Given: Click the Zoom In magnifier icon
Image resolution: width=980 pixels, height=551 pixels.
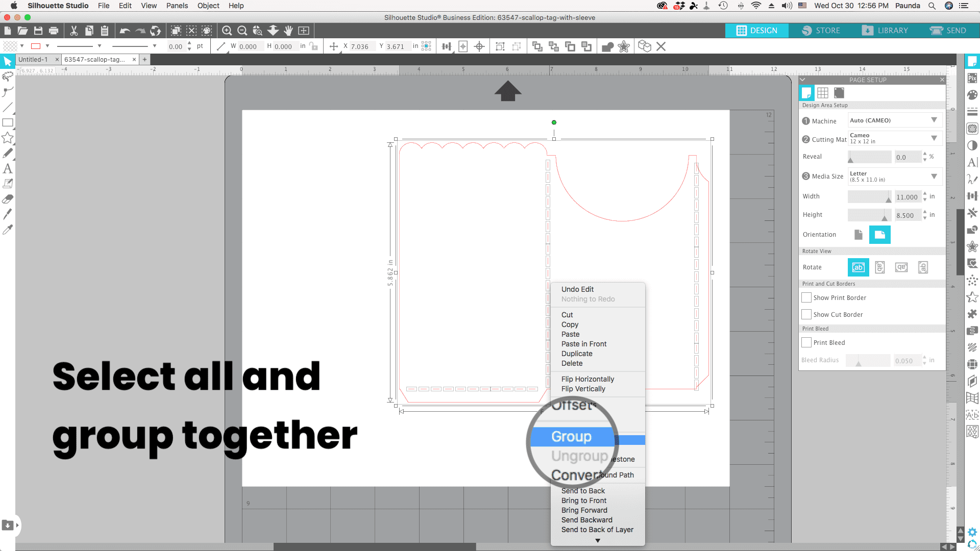Looking at the screenshot, I should (227, 31).
